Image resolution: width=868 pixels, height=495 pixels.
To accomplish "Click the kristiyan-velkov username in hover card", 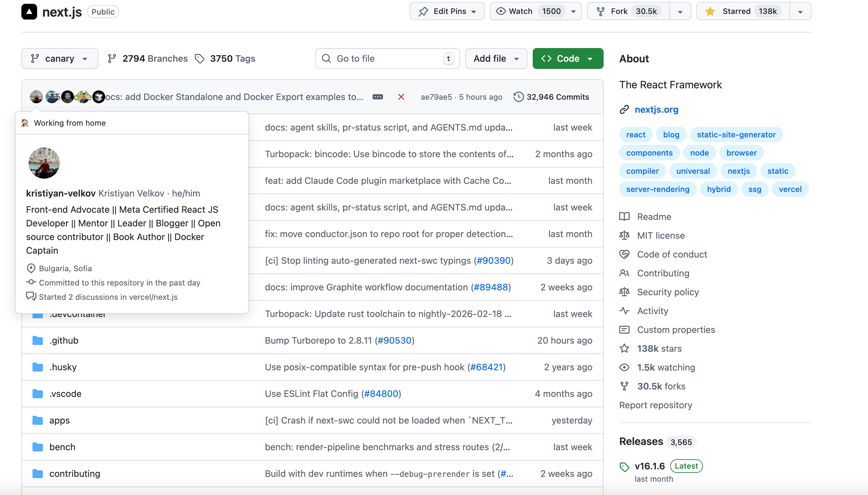I will pos(60,193).
